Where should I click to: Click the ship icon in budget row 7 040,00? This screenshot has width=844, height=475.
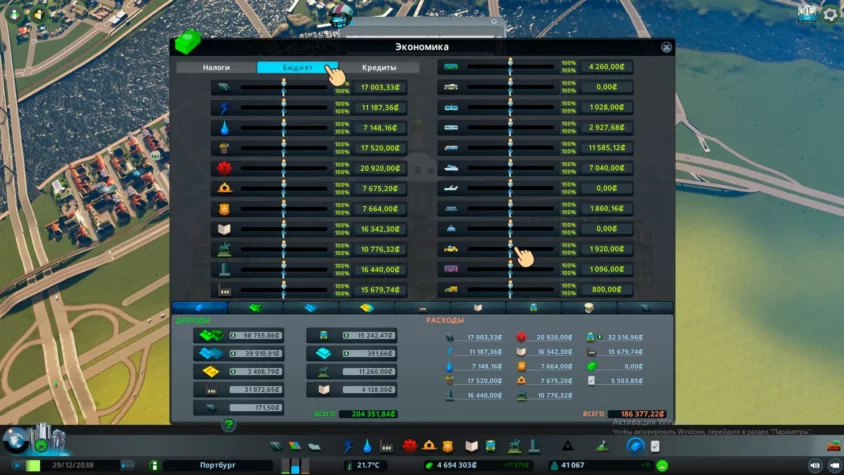[x=451, y=168]
